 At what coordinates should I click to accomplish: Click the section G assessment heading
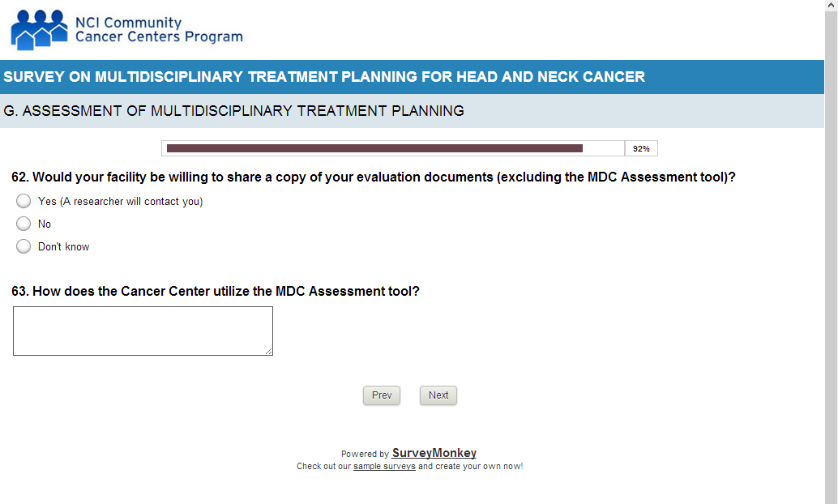234,111
